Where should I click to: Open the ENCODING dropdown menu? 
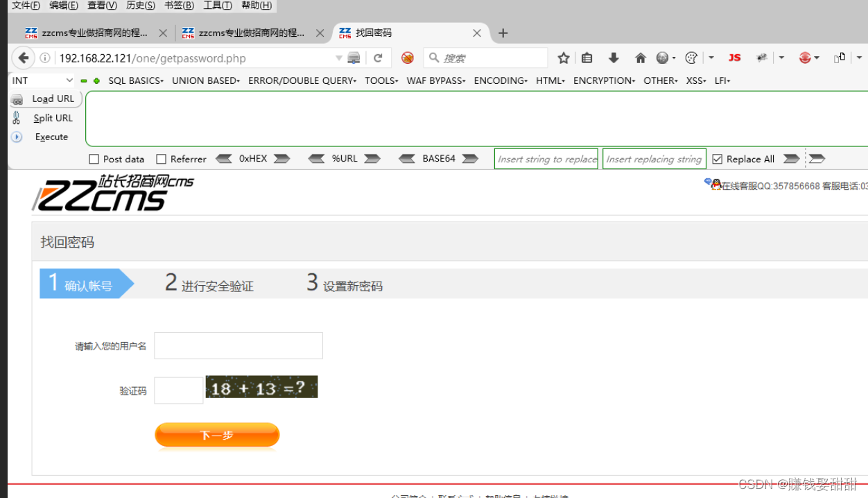pos(501,80)
